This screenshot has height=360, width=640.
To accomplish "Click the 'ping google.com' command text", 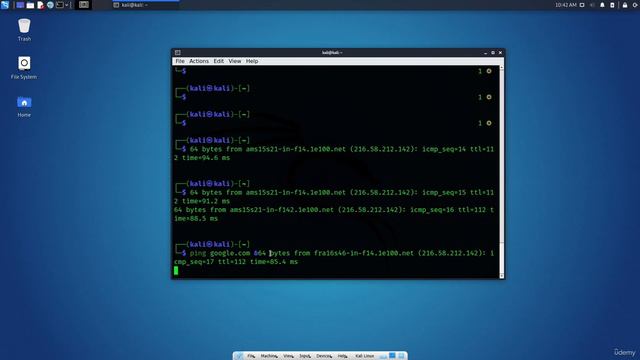I will 220,253.
